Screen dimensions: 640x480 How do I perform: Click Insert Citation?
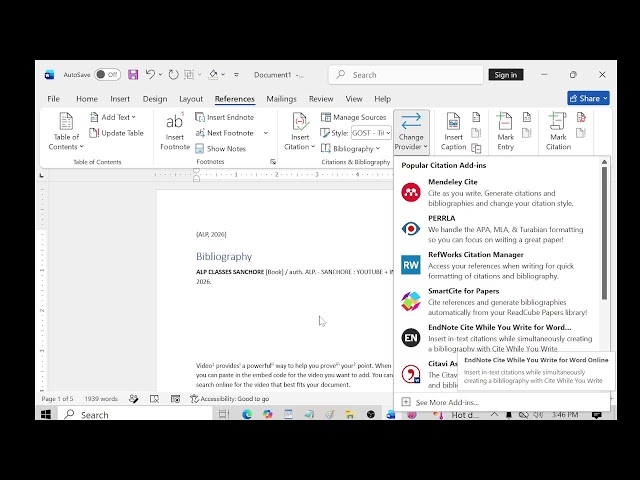pyautogui.click(x=300, y=131)
